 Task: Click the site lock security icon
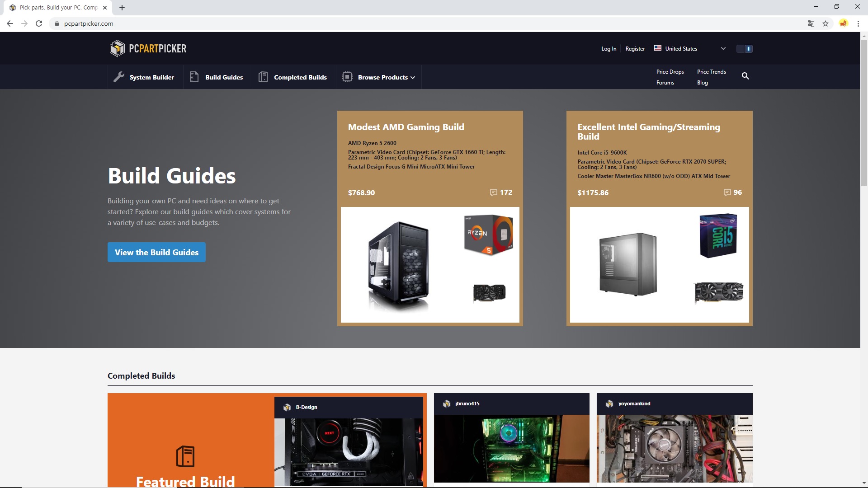click(x=57, y=23)
